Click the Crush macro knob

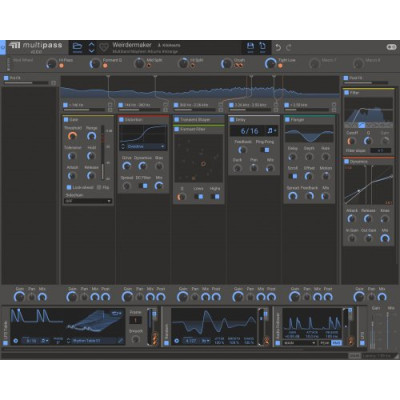click(x=227, y=63)
